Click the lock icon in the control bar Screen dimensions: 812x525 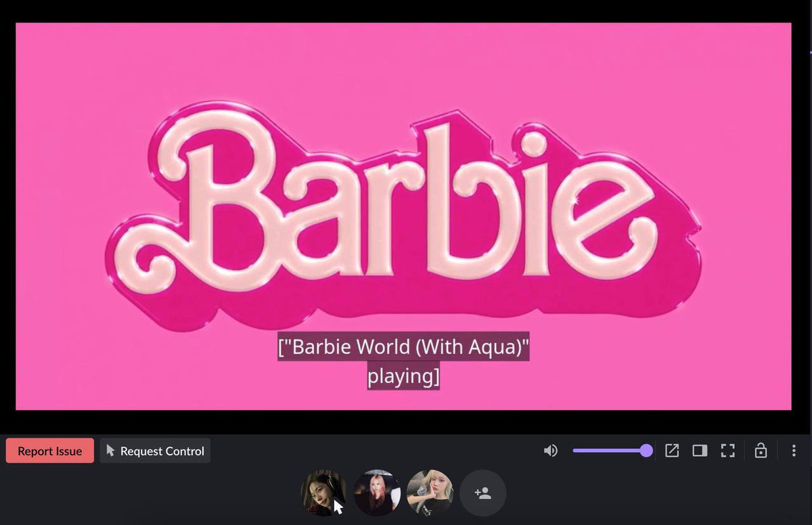759,450
